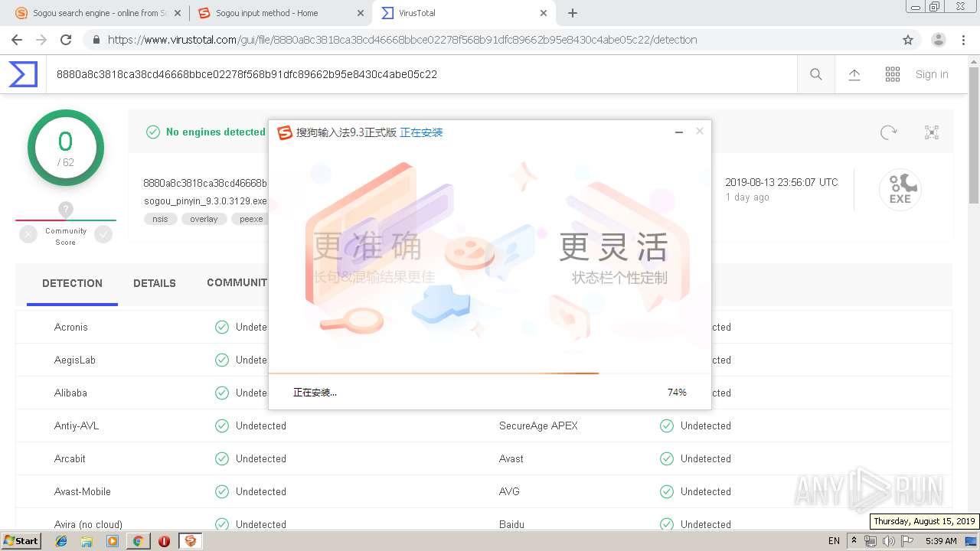Click the Sogou logo in installer title
Viewport: 980px width, 551px height.
pyautogui.click(x=285, y=132)
